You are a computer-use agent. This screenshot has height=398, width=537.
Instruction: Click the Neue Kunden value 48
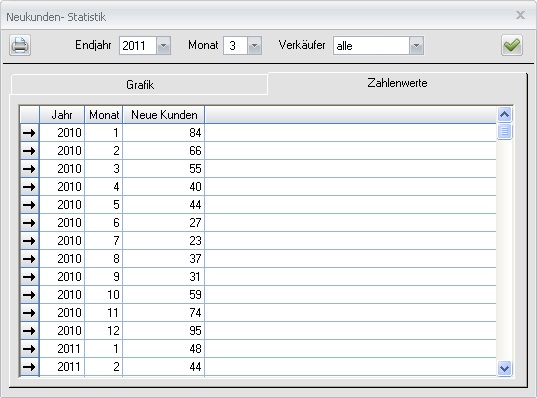pos(164,349)
